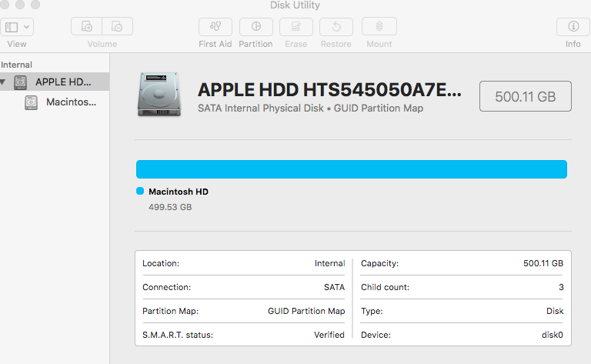Click the Macintos... sidebar volume icon
Viewport: 591px width, 364px height.
[x=32, y=102]
